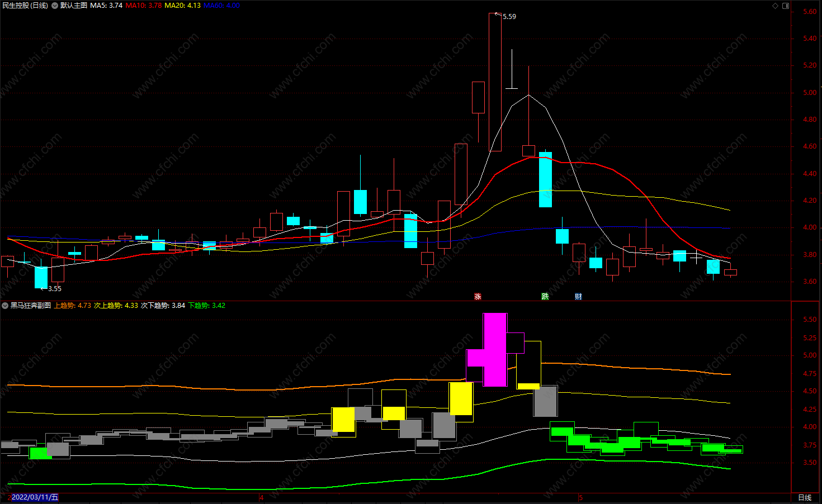Open the dropdown next to 默认主图
Screen dimensions: 822x504
(55, 6)
